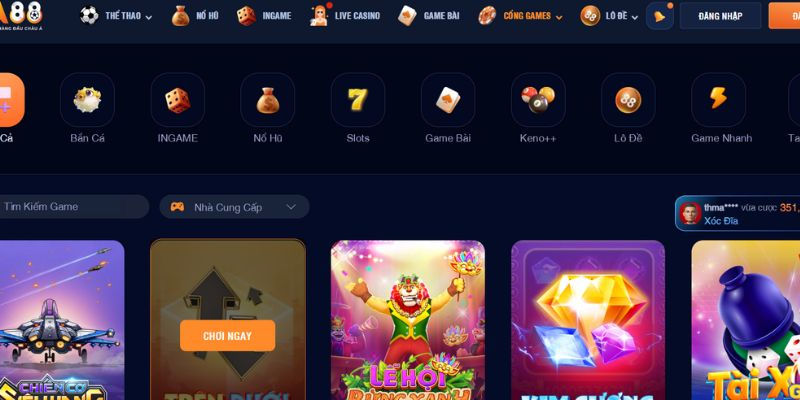The height and width of the screenshot is (400, 800).
Task: Open the Lễ Hội lion game thumbnail
Action: pyautogui.click(x=408, y=320)
